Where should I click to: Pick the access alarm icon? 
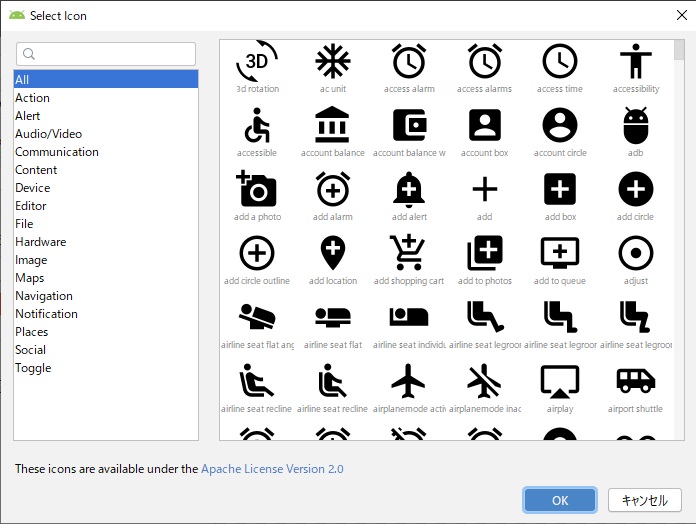coord(409,61)
